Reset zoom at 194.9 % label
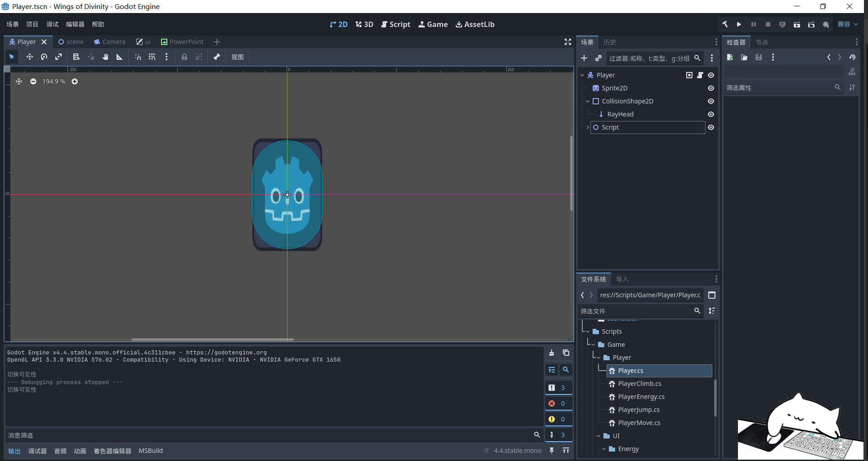 (54, 81)
